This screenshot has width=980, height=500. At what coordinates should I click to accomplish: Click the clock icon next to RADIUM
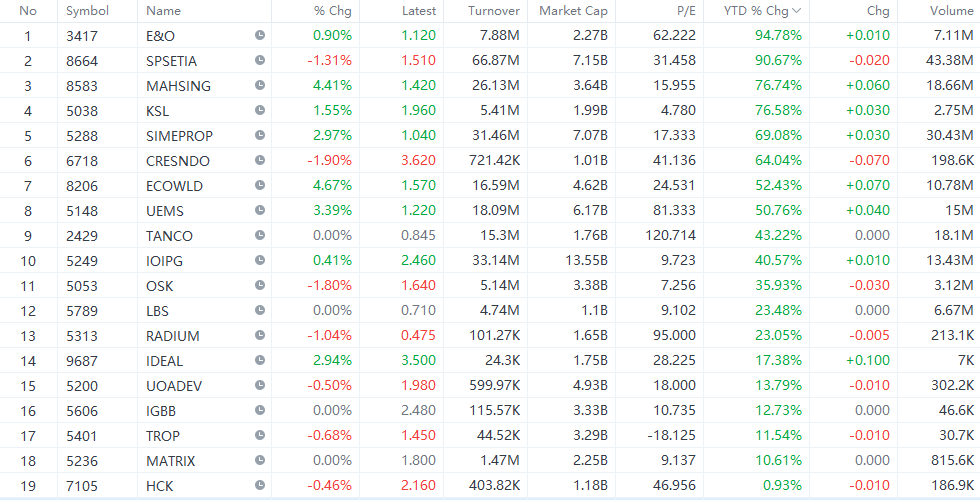point(260,336)
